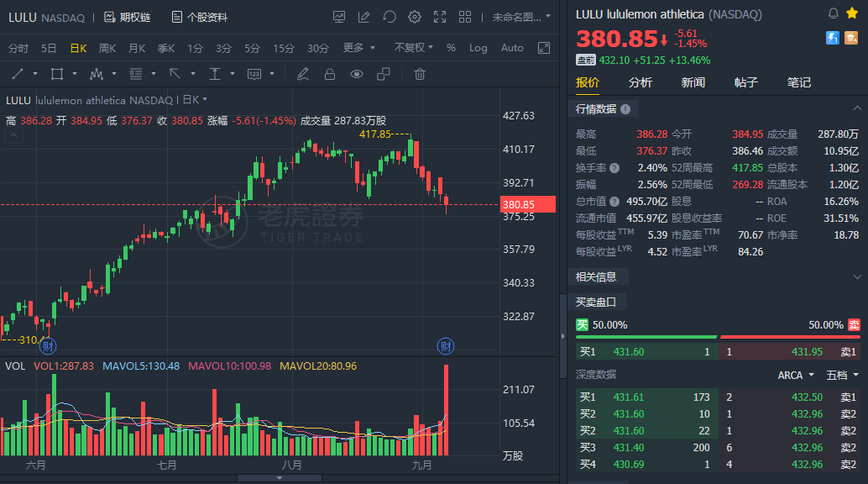Viewport: 868px width, 484px height.
Task: Select the rectangle shape drawing tool
Action: pos(56,74)
